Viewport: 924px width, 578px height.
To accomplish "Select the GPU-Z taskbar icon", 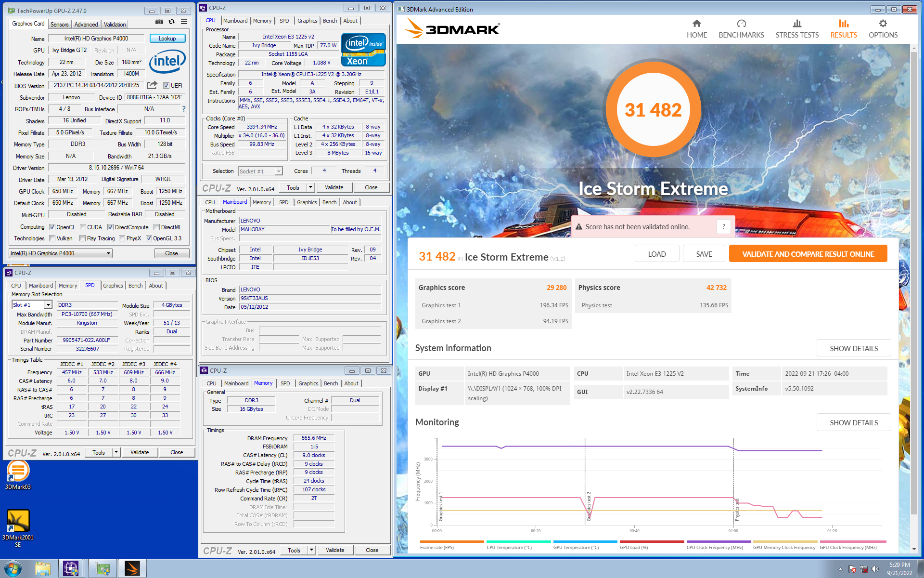I will pos(102,569).
